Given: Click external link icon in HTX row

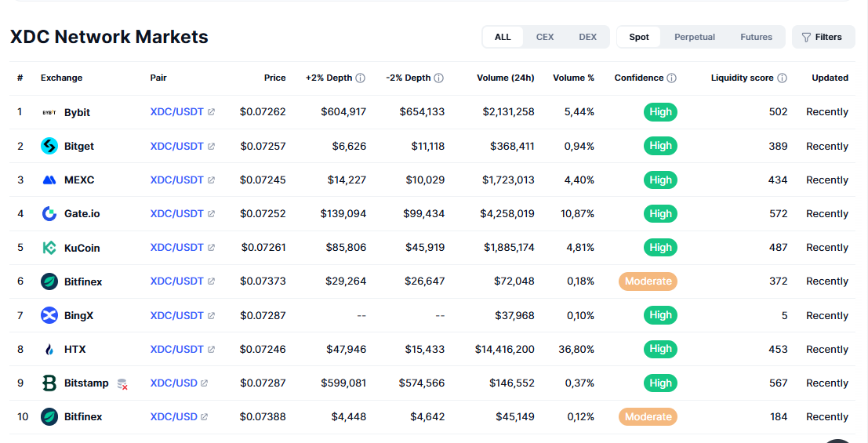Looking at the screenshot, I should (211, 350).
